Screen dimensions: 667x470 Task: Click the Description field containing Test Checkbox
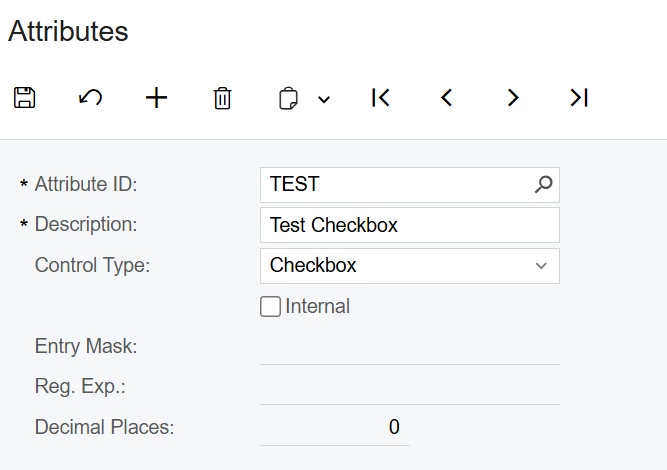click(x=410, y=225)
